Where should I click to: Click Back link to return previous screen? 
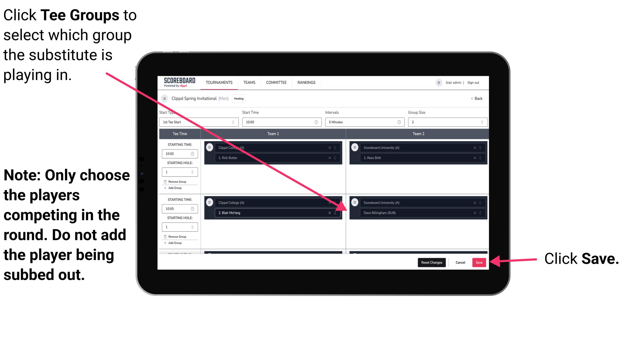point(478,98)
